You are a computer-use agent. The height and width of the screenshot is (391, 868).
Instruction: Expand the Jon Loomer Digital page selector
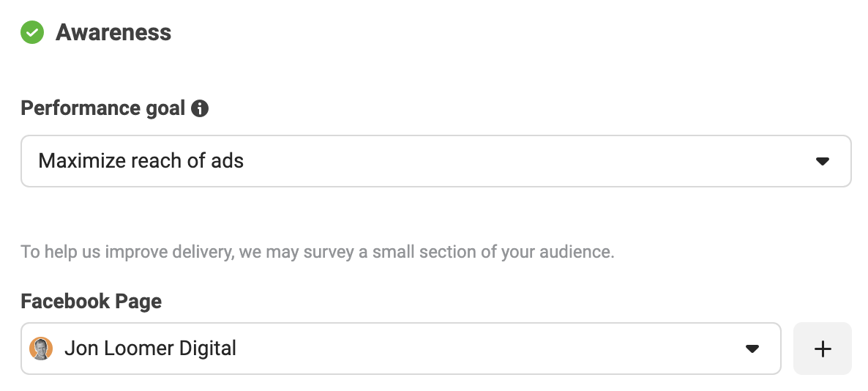point(401,349)
